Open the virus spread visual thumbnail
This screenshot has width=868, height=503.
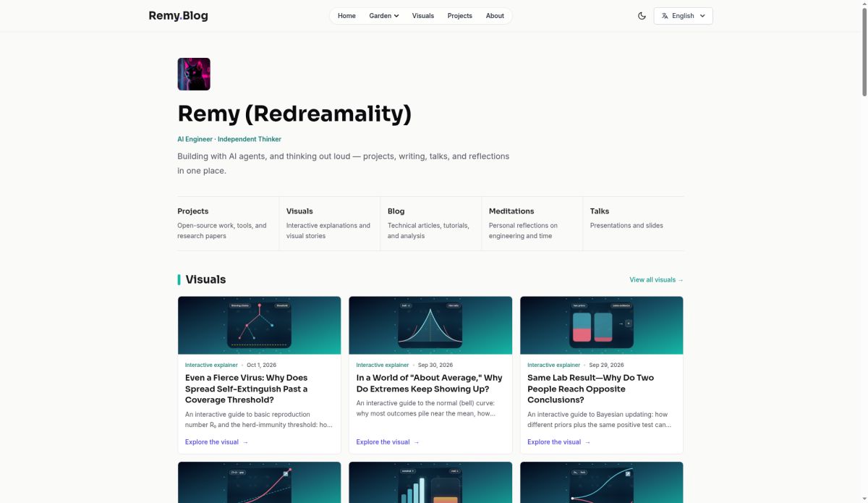pyautogui.click(x=259, y=325)
